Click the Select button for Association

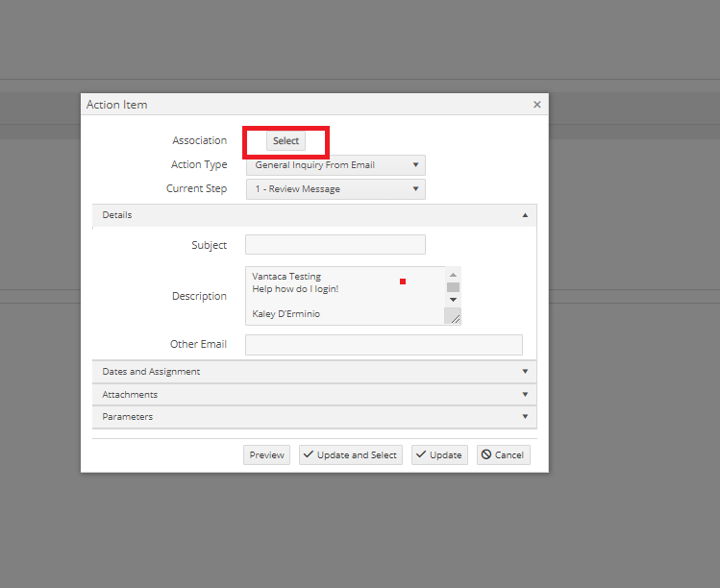(286, 141)
